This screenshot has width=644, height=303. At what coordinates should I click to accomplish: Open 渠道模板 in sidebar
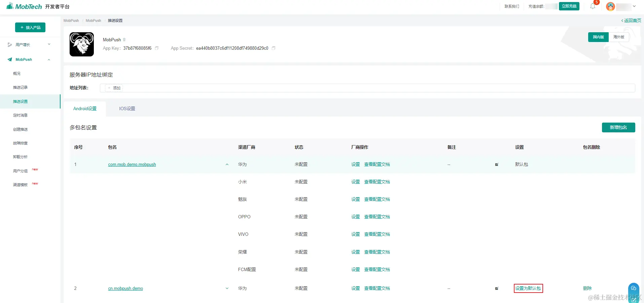click(x=20, y=185)
